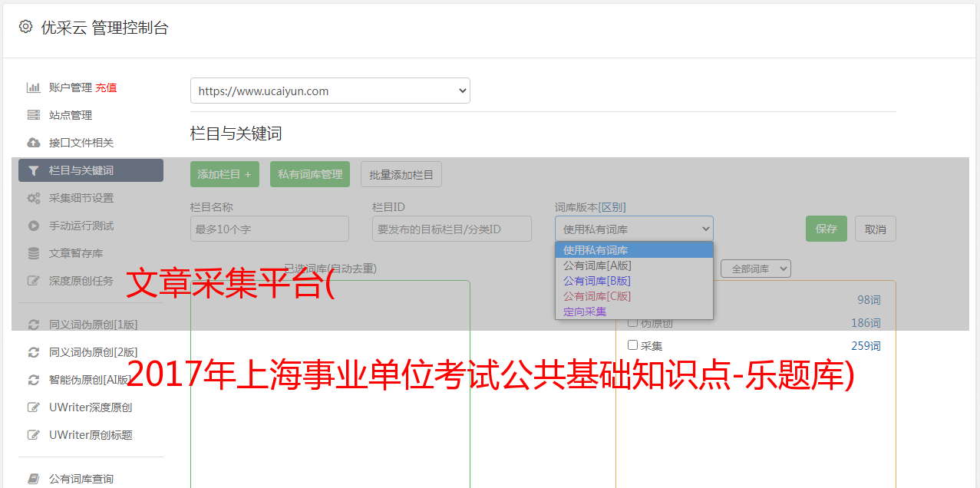Click the green 保存 button

827,229
